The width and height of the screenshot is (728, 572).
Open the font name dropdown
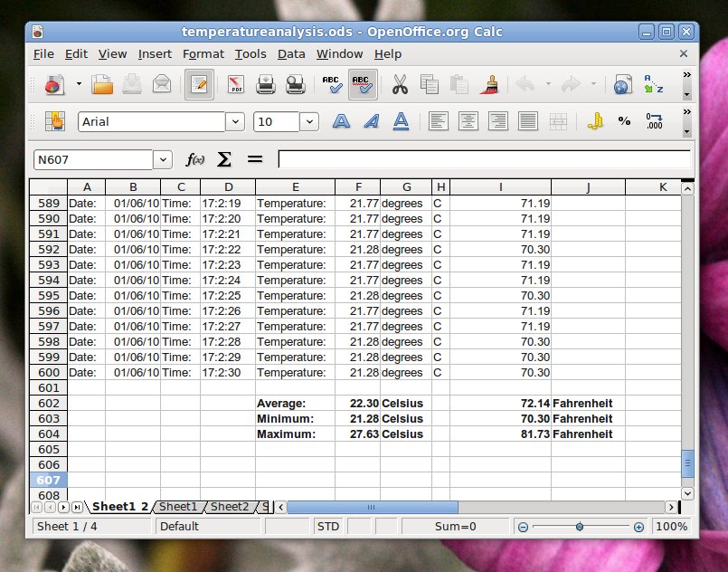[x=233, y=120]
